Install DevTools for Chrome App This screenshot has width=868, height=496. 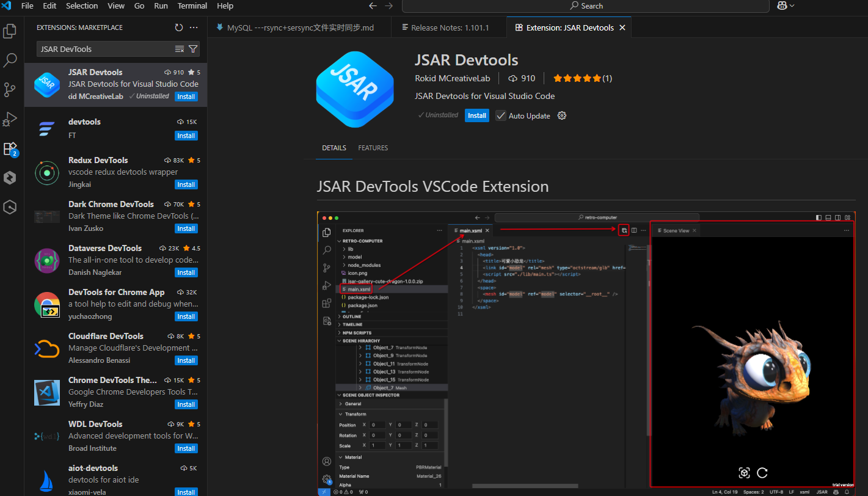(186, 316)
